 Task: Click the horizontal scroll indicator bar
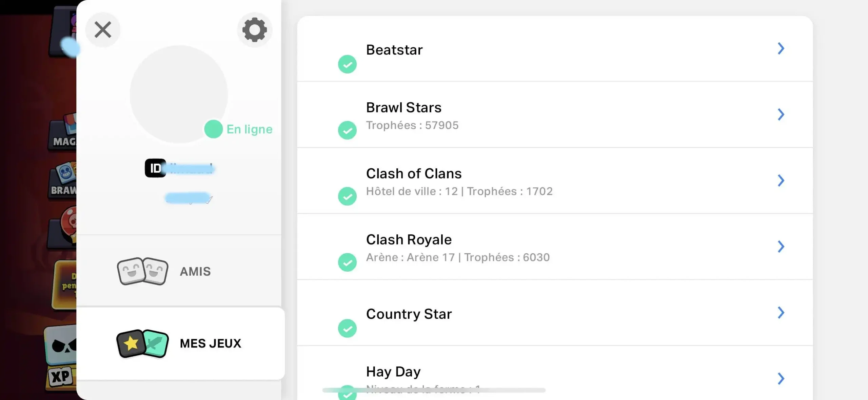point(434,390)
